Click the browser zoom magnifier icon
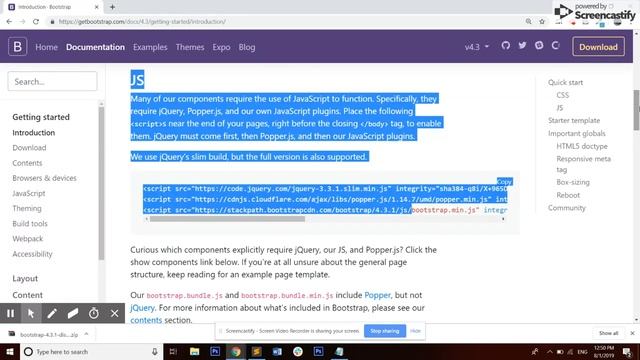The width and height of the screenshot is (640, 360). point(529,22)
